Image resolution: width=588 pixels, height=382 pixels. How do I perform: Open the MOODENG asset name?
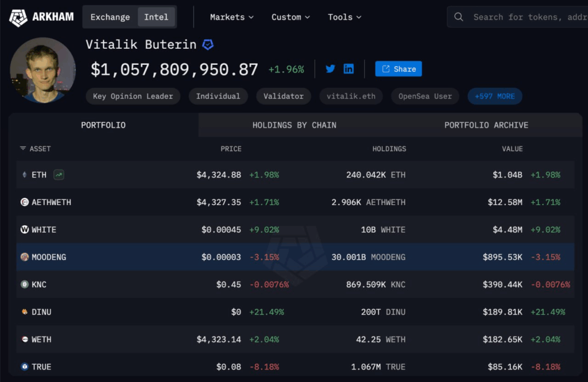point(49,257)
